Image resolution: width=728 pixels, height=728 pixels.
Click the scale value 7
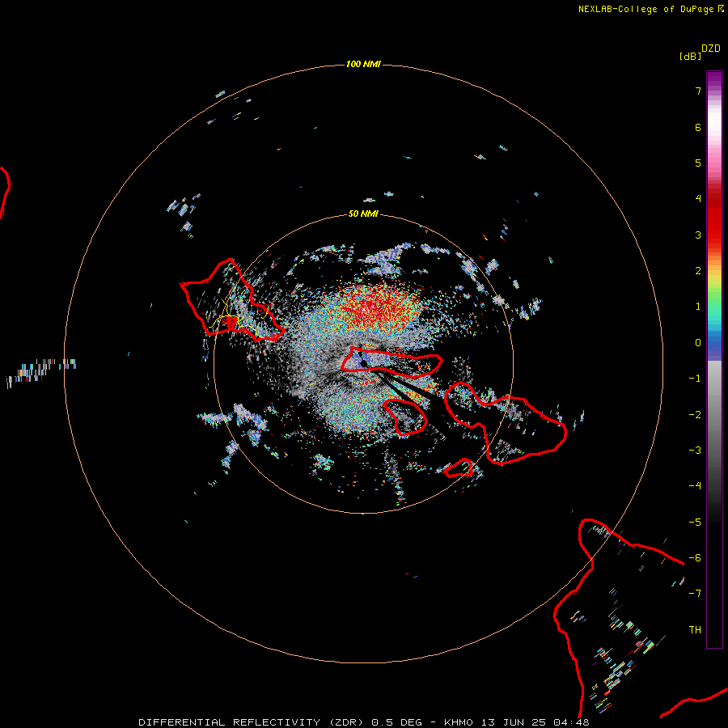click(698, 91)
